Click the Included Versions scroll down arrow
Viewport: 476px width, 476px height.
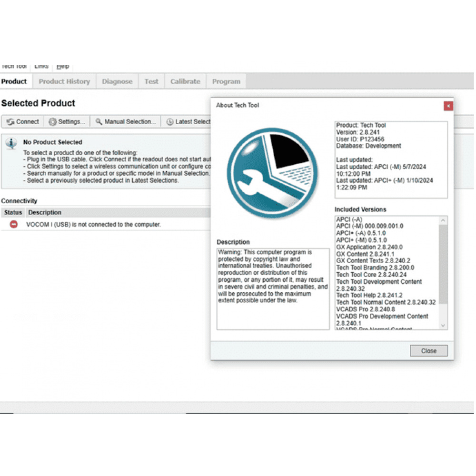coord(443,325)
